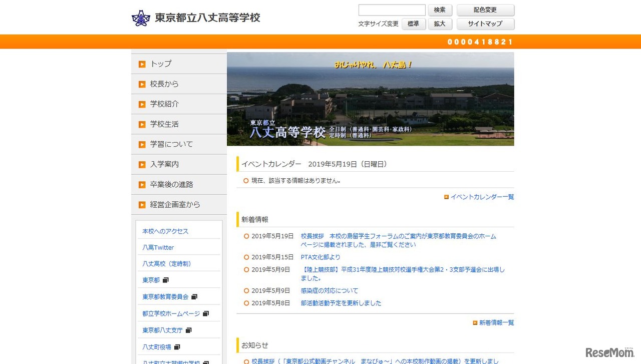The width and height of the screenshot is (641, 364).
Task: Click the school emblem icon beside the site title
Action: click(141, 18)
